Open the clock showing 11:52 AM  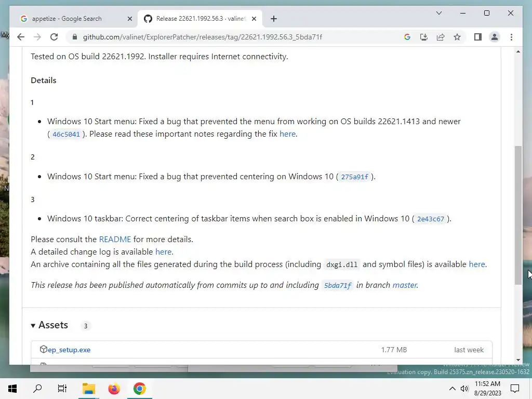487,389
